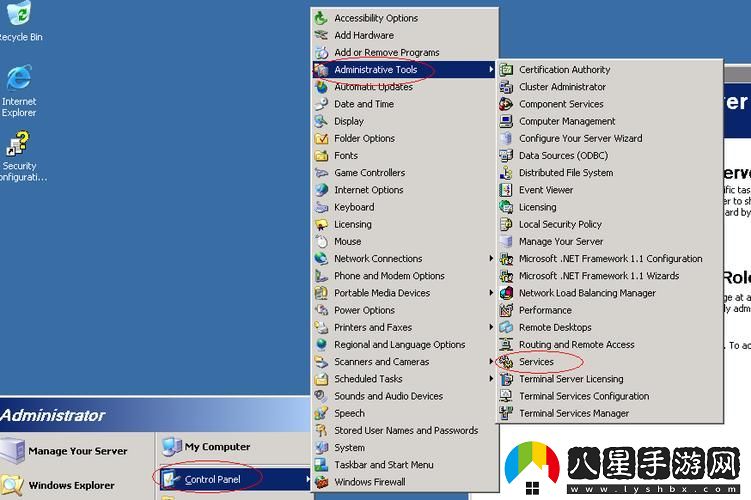751x500 pixels.
Task: Click the Windows Firewall icon
Action: (321, 482)
